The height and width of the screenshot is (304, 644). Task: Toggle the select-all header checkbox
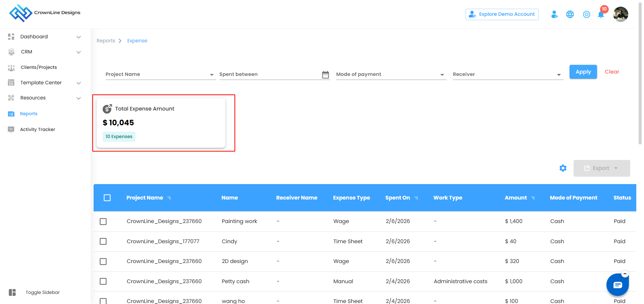point(107,198)
